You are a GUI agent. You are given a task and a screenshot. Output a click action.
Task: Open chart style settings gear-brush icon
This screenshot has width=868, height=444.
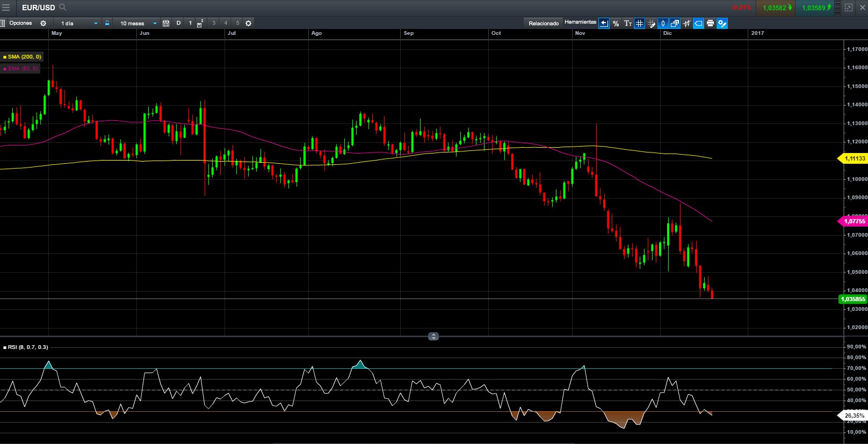point(722,23)
